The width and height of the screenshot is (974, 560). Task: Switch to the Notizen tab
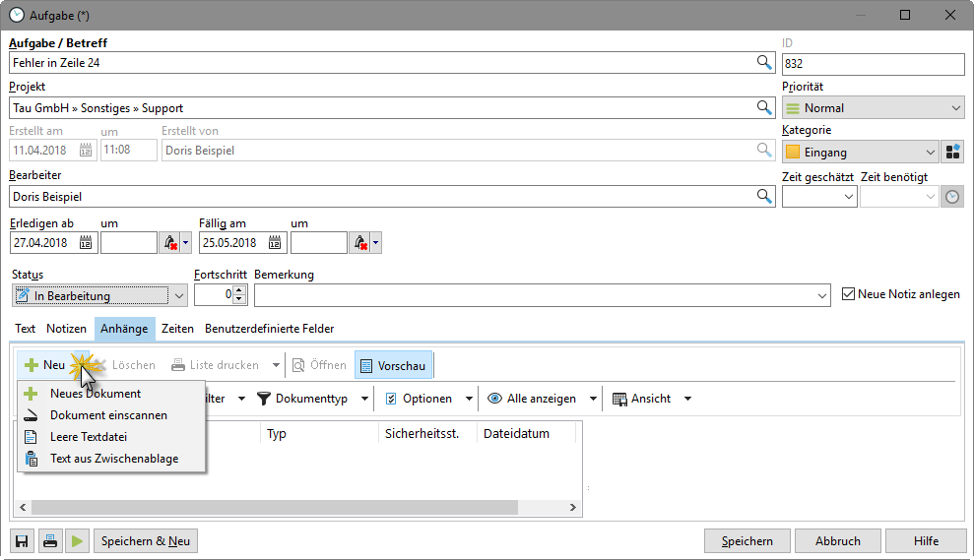(x=66, y=329)
